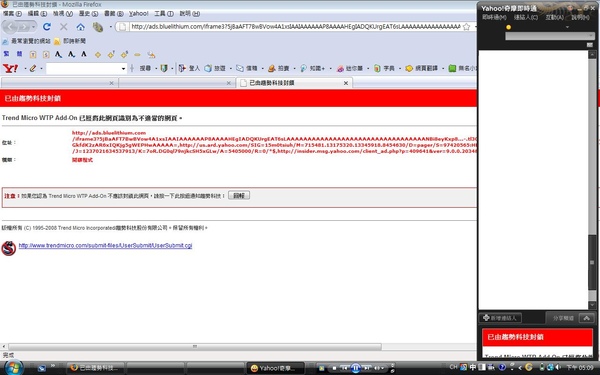This screenshot has height=375, width=600.
Task: Click the Firefox Back arrow button
Action: 11,27
